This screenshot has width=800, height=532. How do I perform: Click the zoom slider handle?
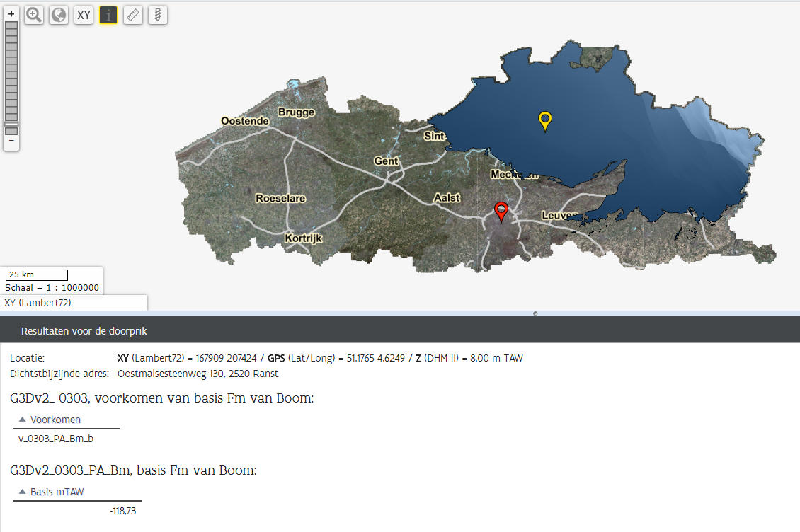[11, 125]
